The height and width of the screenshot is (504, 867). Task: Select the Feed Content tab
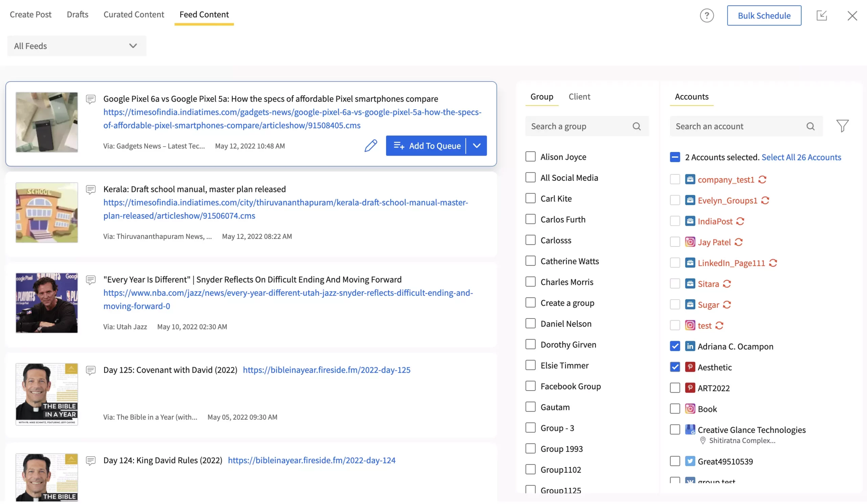[x=204, y=15]
